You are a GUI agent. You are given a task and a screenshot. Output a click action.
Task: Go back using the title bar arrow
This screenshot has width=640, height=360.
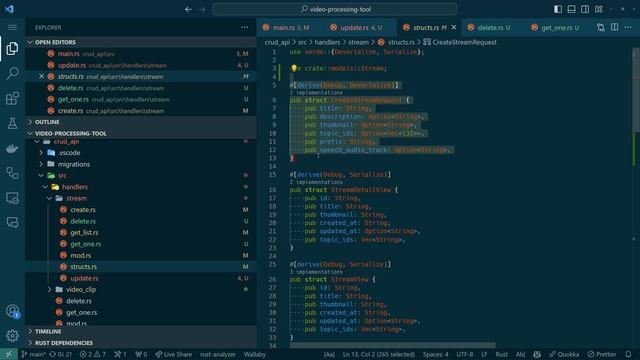pyautogui.click(x=188, y=9)
